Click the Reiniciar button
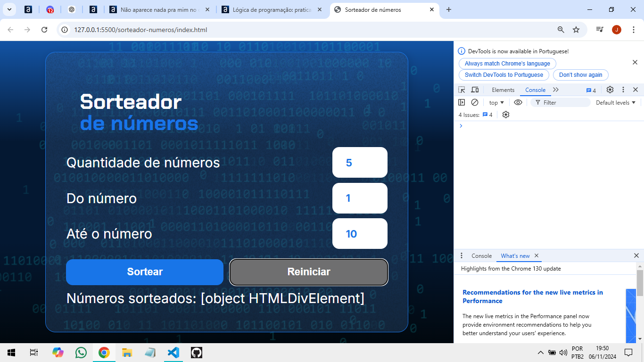Viewport: 644px width, 362px height. click(x=309, y=272)
